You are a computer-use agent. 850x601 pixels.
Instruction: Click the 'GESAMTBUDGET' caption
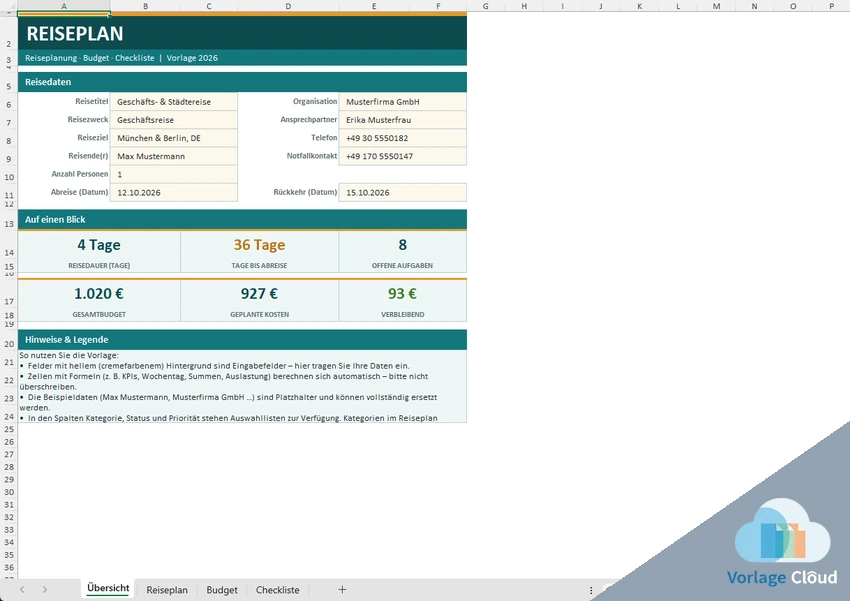pyautogui.click(x=99, y=314)
